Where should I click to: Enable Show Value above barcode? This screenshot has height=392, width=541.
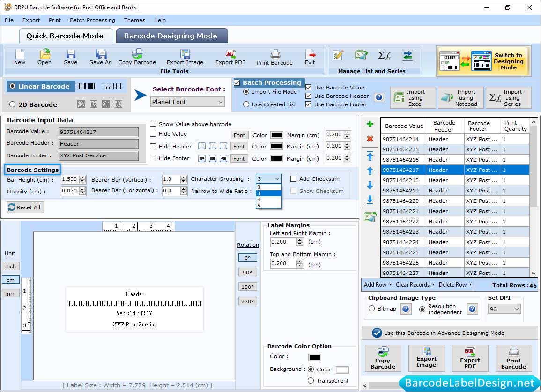pyautogui.click(x=153, y=124)
